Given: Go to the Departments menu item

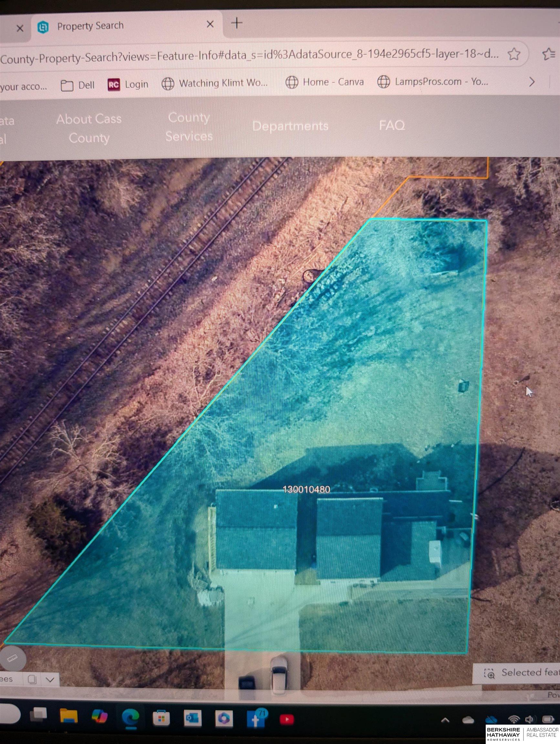Looking at the screenshot, I should point(290,126).
